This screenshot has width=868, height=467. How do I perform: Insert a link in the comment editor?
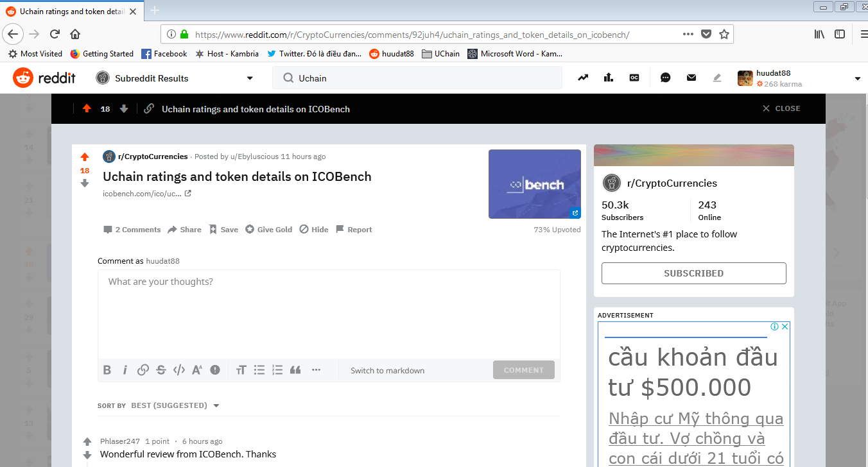coord(143,370)
